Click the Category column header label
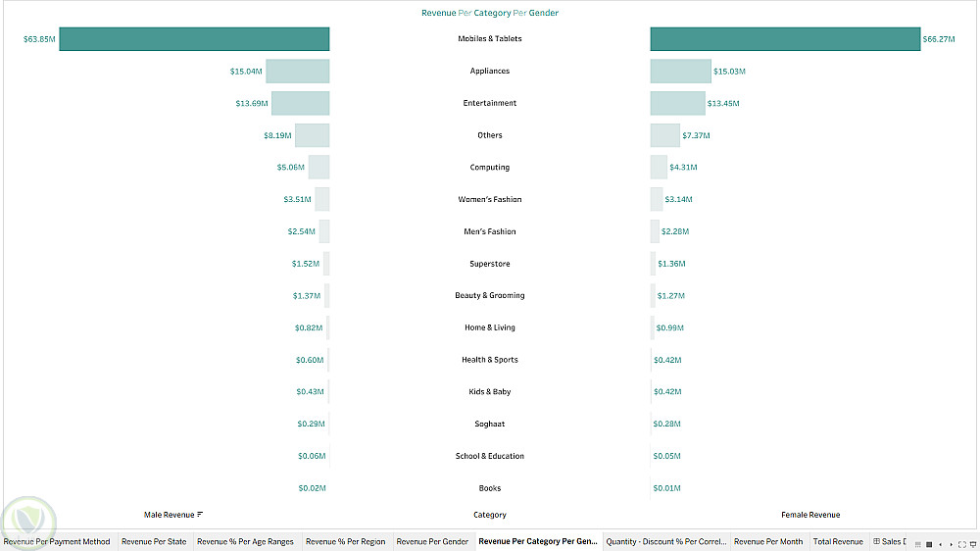 point(490,515)
